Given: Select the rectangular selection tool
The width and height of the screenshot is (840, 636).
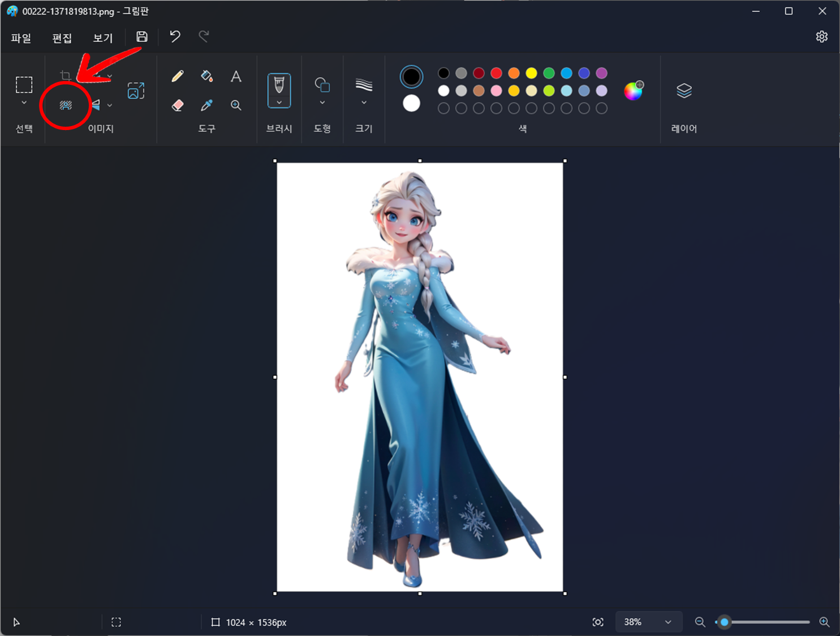Looking at the screenshot, I should [24, 85].
